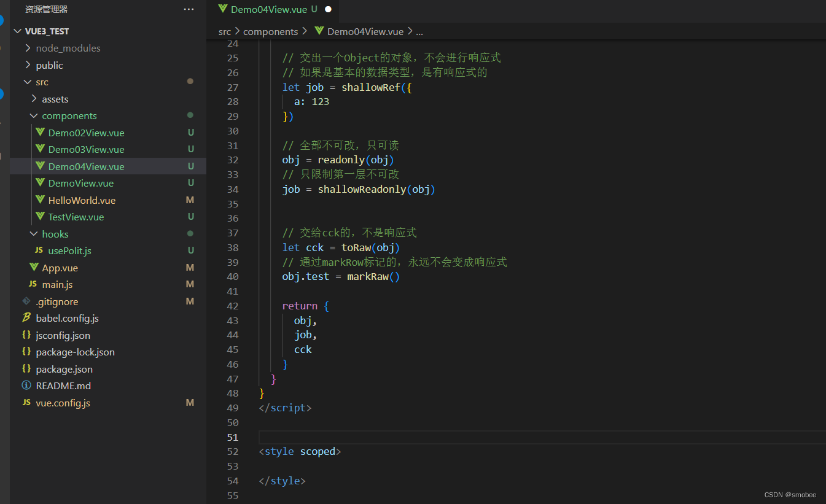
Task: Click shallowReadonly(obj) on line 34
Action: pos(376,189)
